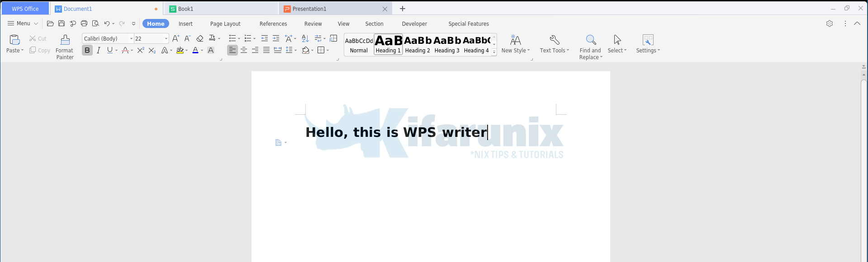Open the Text Tools dropdown
The width and height of the screenshot is (868, 262).
click(555, 44)
